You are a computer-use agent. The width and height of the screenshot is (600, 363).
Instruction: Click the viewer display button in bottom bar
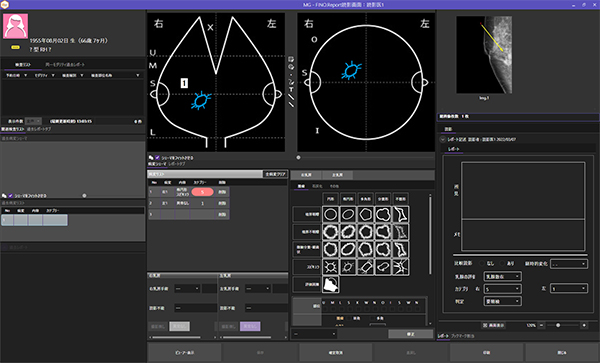tap(184, 353)
